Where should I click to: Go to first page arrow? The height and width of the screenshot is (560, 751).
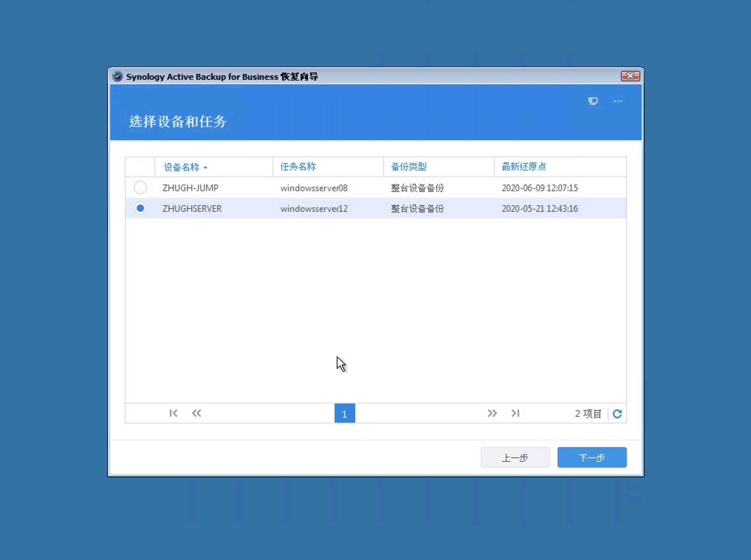coord(173,413)
